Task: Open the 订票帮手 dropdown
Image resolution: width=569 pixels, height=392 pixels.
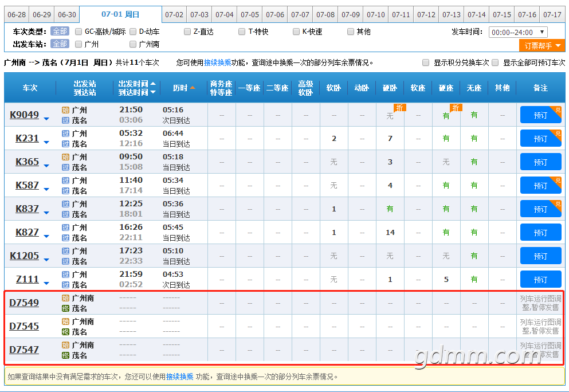Action: coord(542,46)
